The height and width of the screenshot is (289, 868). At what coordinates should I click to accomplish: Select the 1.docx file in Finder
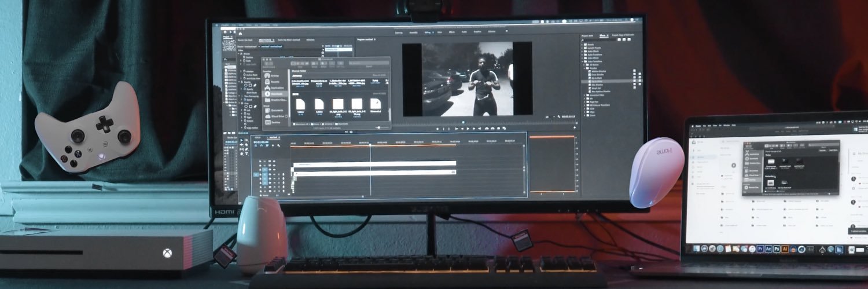(300, 105)
